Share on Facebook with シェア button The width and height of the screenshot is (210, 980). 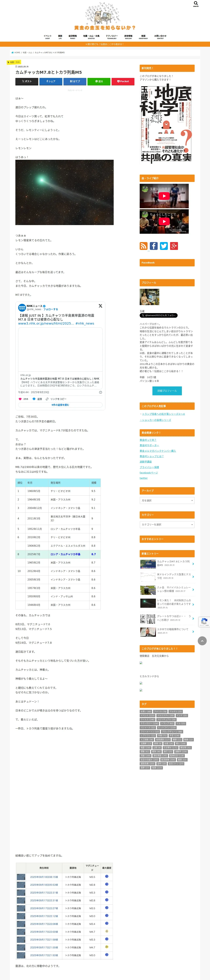coord(51,81)
